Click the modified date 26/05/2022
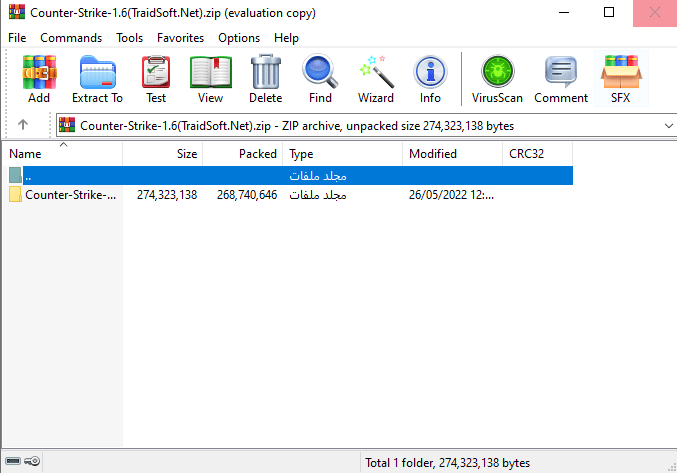 pos(451,195)
